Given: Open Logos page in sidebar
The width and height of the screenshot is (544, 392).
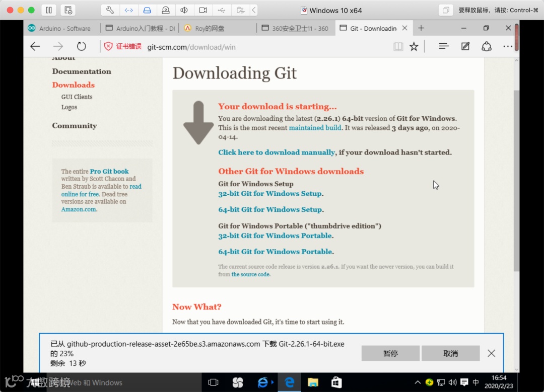Looking at the screenshot, I should point(69,107).
